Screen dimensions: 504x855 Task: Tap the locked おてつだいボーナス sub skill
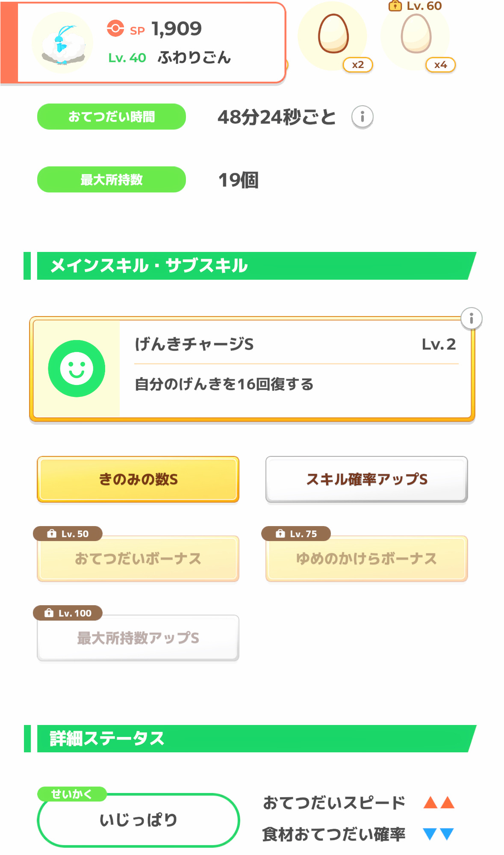click(138, 559)
